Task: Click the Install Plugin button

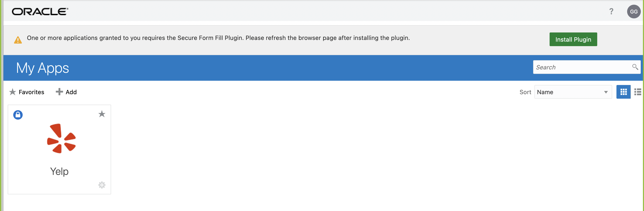Action: [573, 39]
